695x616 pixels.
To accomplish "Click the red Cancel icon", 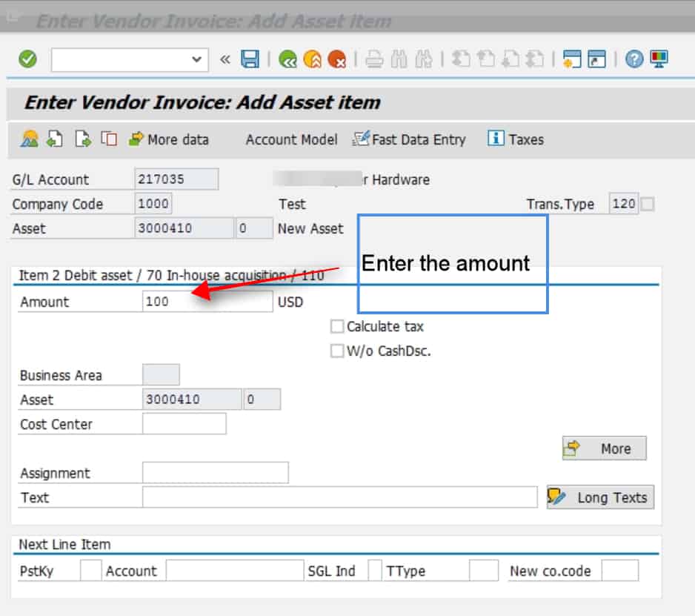I will click(337, 59).
